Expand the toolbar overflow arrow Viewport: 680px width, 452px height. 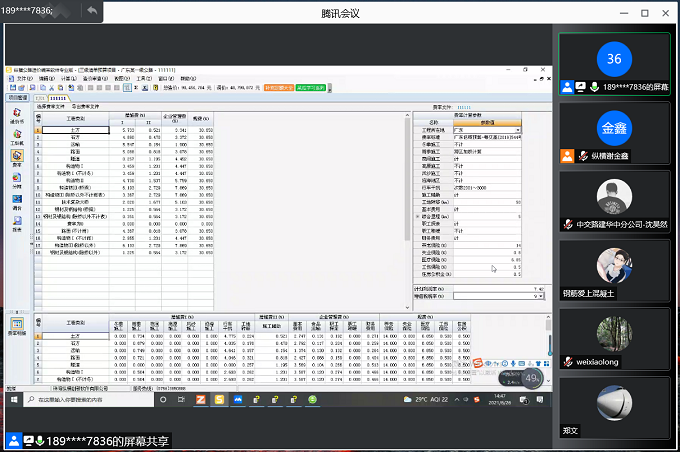(330, 88)
